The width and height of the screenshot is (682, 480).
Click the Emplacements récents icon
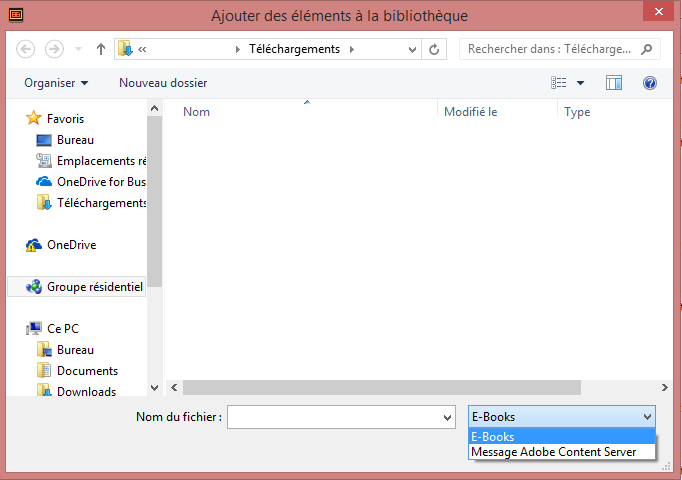(43, 161)
